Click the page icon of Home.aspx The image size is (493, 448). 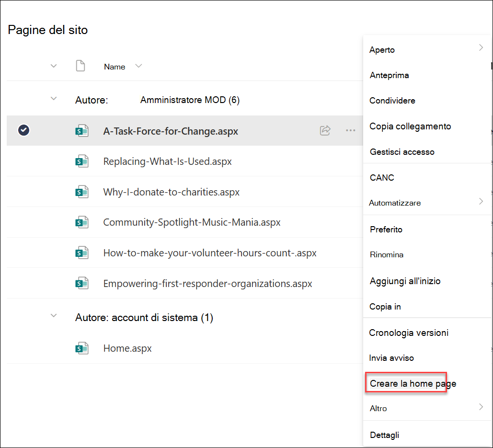[x=82, y=348]
